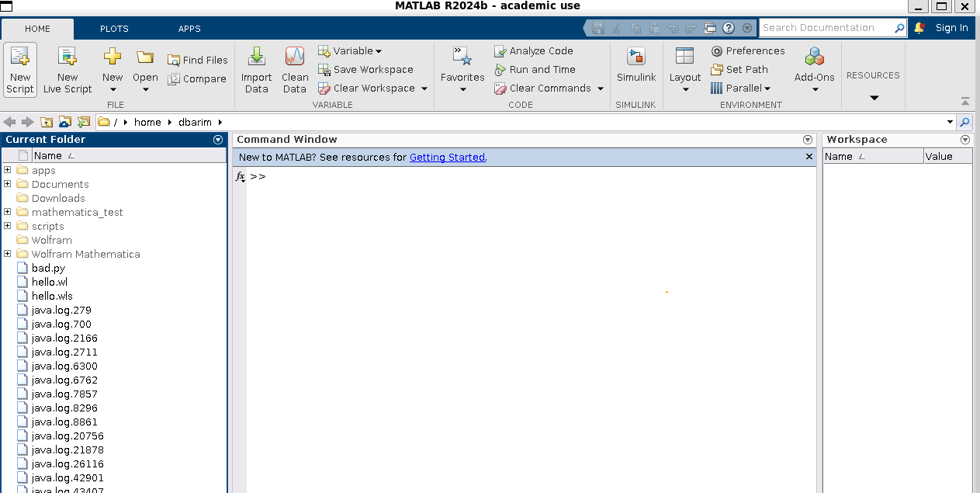This screenshot has height=493, width=980.
Task: Click the notifications bell icon
Action: pos(919,28)
